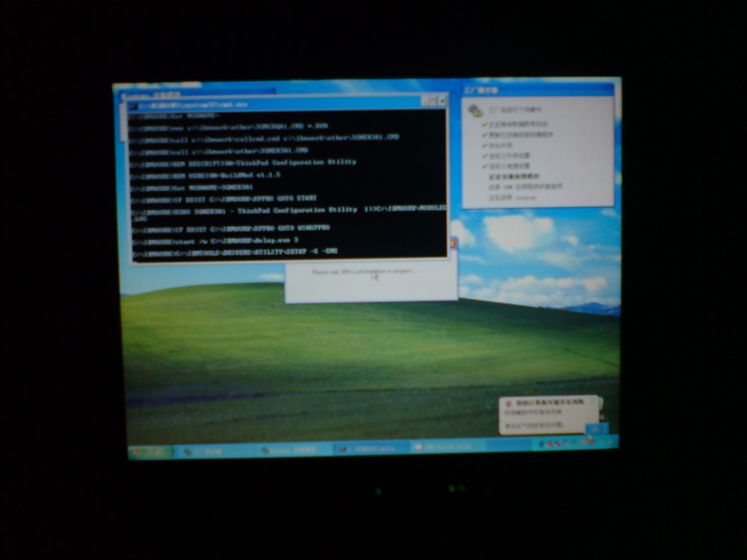This screenshot has height=560, width=747.
Task: Click the 'start /w C:\IBMWORK\delay.exe 3' line
Action: click(x=216, y=242)
